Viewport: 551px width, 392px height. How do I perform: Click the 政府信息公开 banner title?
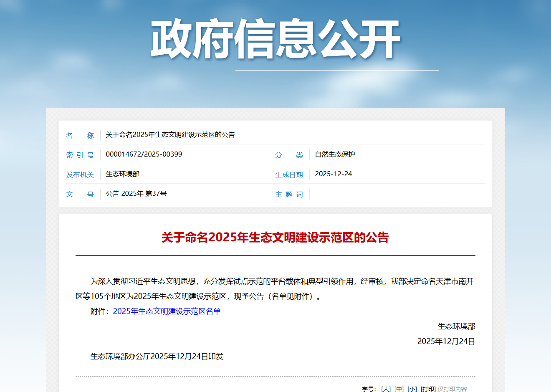click(275, 39)
